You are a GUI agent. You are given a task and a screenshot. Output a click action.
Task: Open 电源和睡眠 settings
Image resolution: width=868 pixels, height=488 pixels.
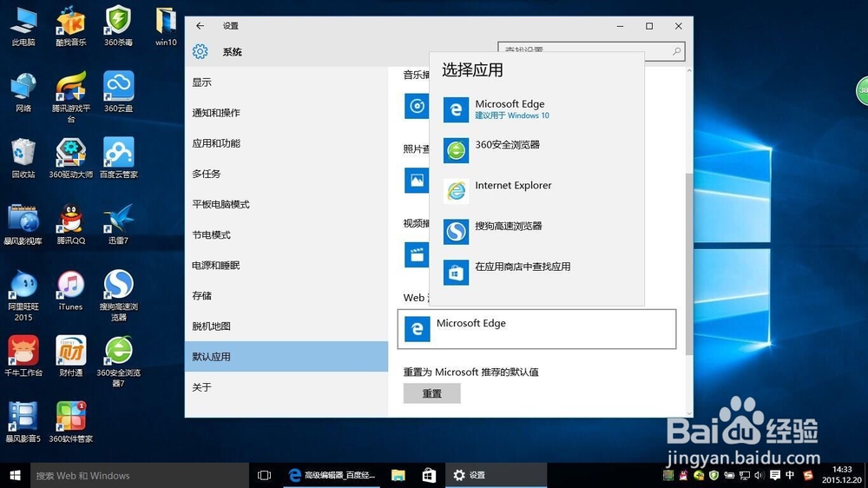coord(286,265)
